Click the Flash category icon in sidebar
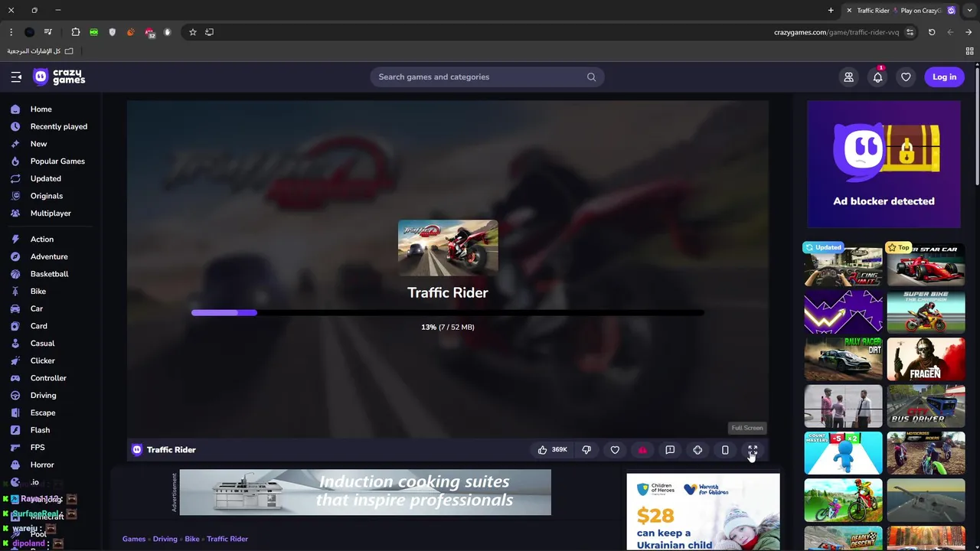Viewport: 980px width, 551px height. point(15,430)
